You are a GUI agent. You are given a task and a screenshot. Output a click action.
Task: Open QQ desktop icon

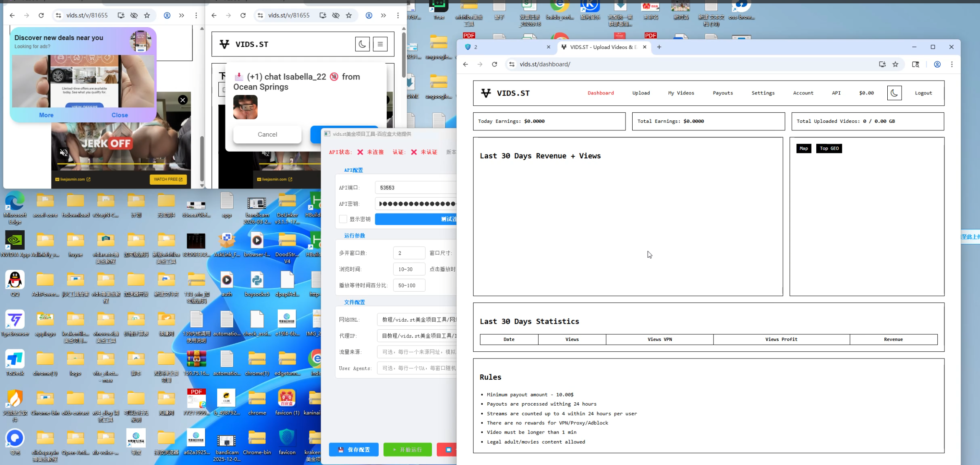pos(15,284)
